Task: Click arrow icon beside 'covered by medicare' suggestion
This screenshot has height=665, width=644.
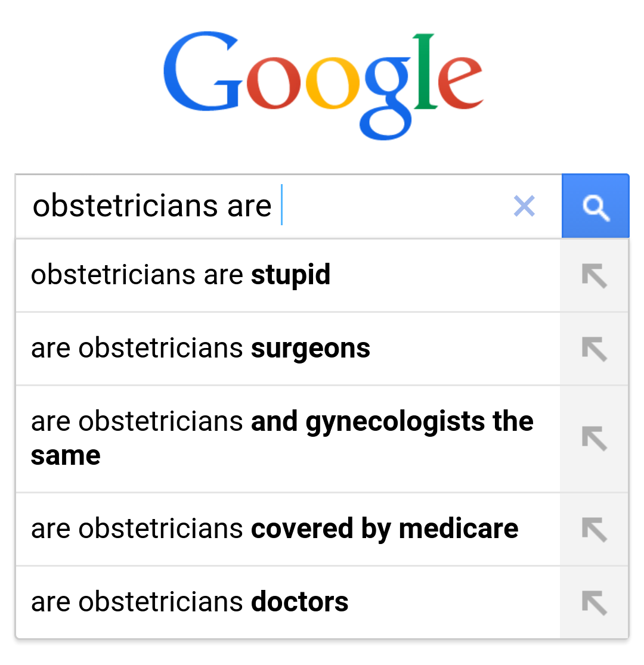Action: pos(594,529)
